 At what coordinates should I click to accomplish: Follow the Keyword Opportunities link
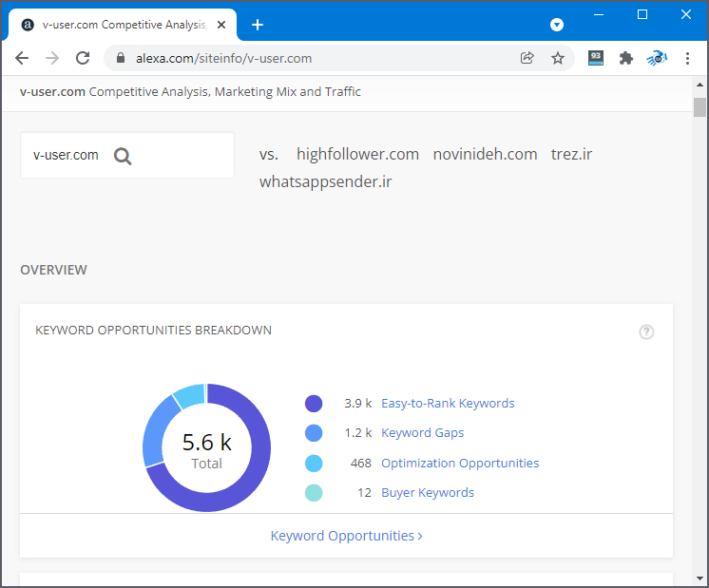[x=346, y=536]
